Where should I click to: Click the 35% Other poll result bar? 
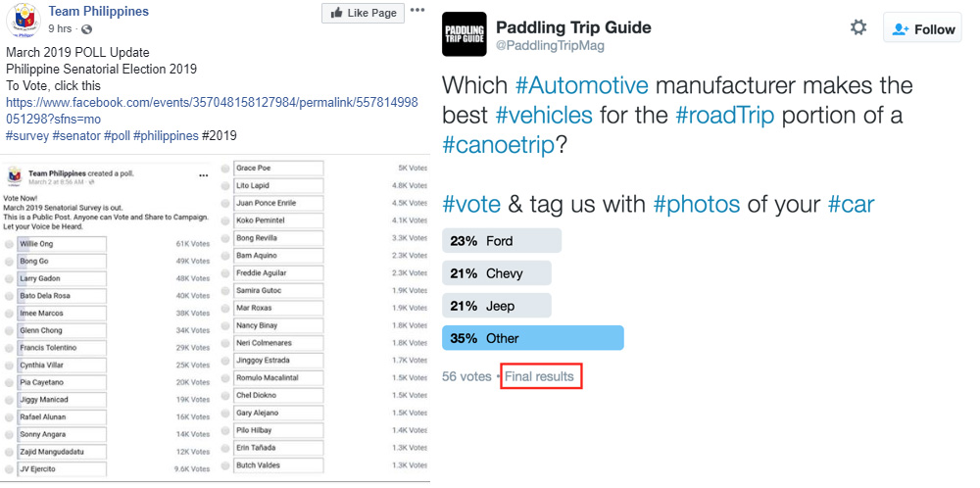click(x=532, y=338)
